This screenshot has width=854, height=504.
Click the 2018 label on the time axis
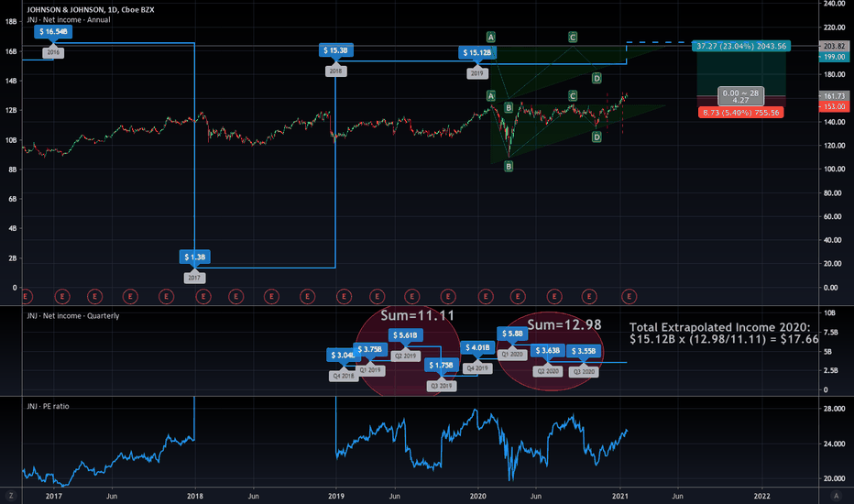195,496
